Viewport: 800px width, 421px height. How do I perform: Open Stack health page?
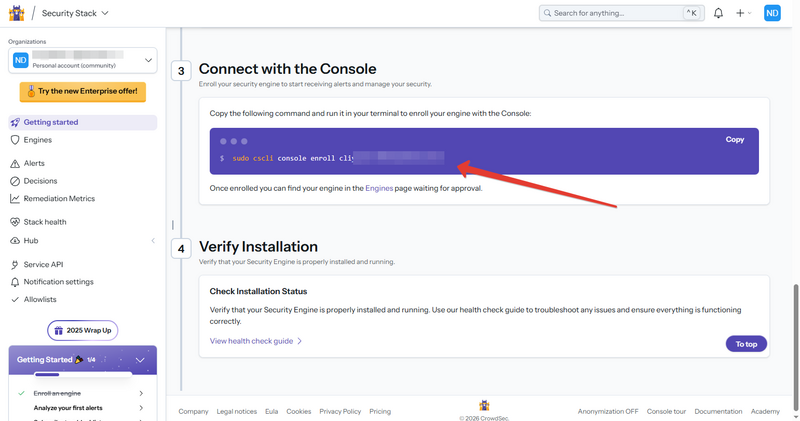(x=45, y=222)
